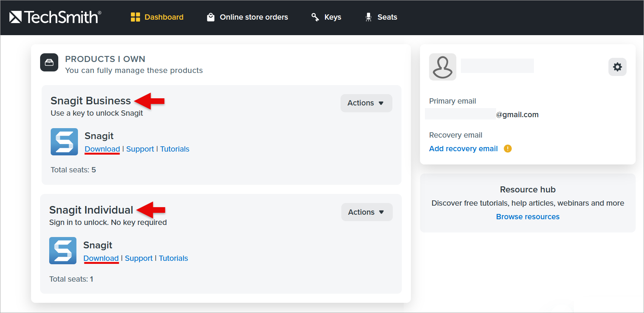Screen dimensions: 644x313
Task: Click the 'Recovery email' label
Action: (x=456, y=135)
